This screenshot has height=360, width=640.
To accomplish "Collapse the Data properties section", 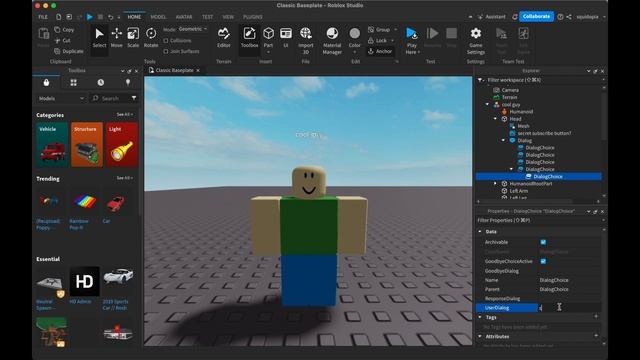I will pos(480,231).
